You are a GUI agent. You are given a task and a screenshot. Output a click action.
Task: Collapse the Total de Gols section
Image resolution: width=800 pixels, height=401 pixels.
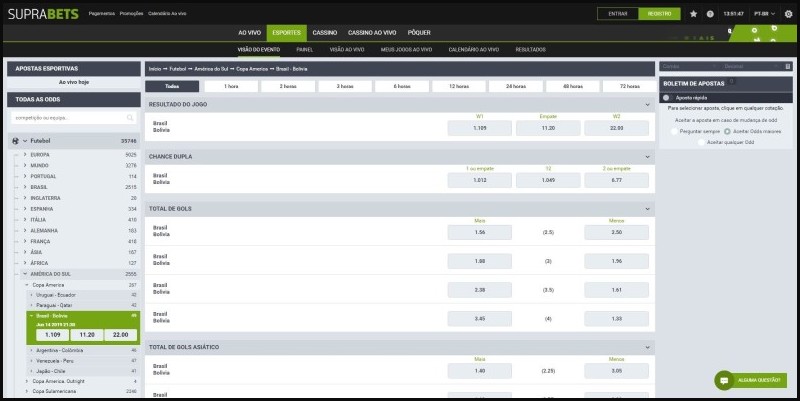pyautogui.click(x=647, y=209)
